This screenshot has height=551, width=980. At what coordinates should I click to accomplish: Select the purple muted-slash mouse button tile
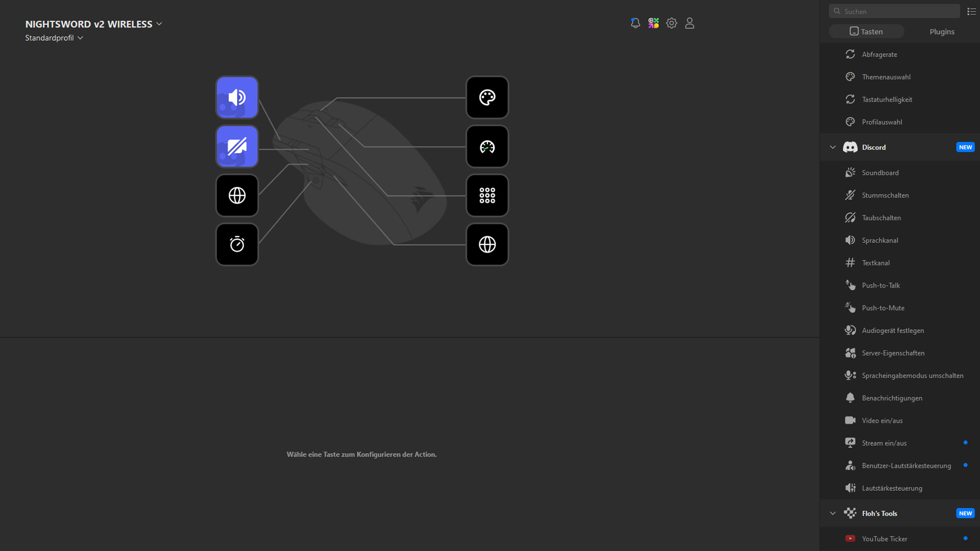click(x=237, y=146)
